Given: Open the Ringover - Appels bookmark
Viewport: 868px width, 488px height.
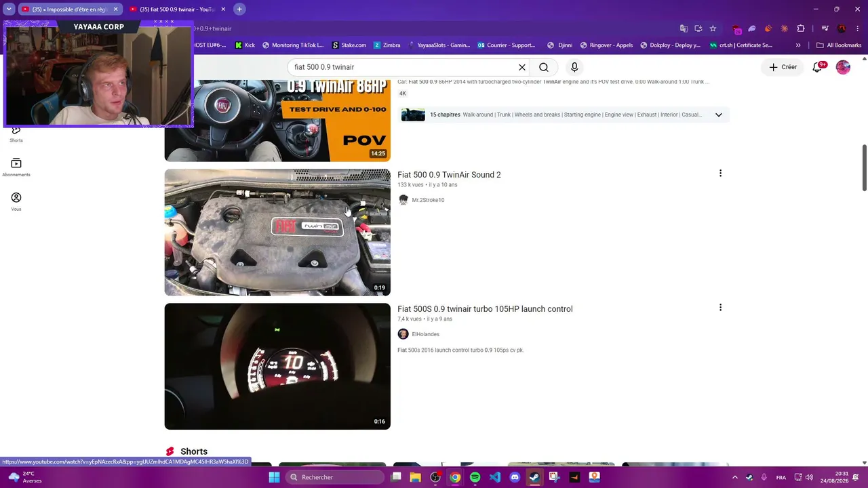Looking at the screenshot, I should pyautogui.click(x=606, y=45).
